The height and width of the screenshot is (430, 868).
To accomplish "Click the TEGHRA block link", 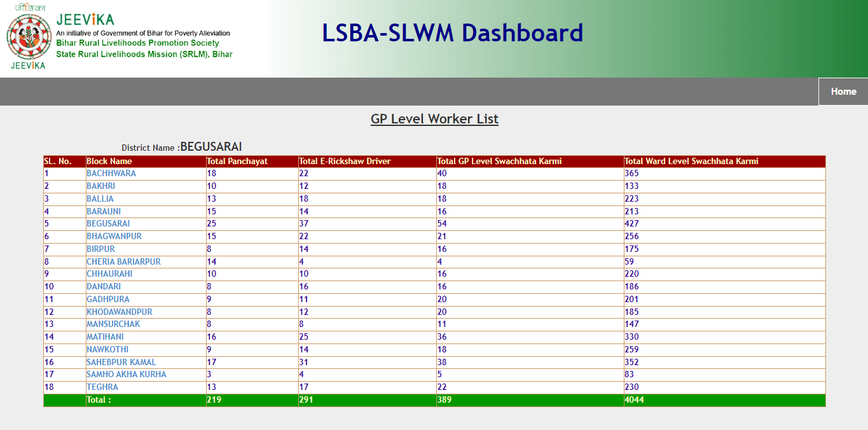I will coord(102,387).
